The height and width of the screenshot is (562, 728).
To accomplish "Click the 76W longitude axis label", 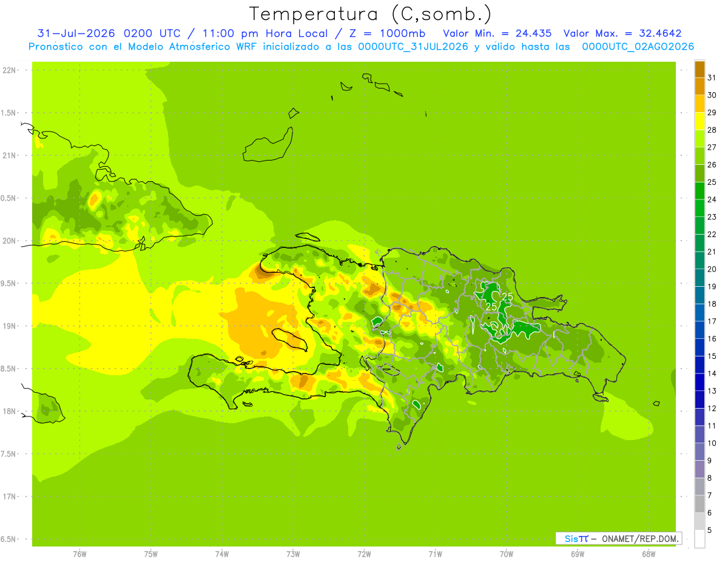I will (x=79, y=554).
